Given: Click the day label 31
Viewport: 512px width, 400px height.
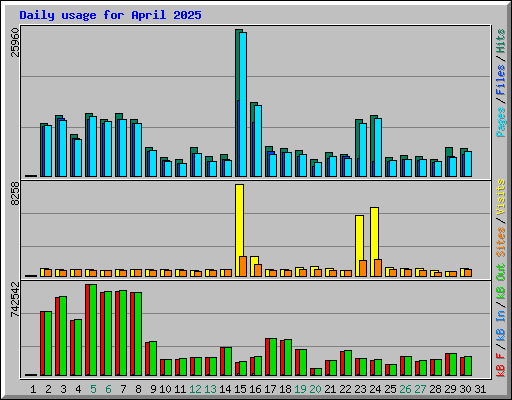Looking at the screenshot, I should pyautogui.click(x=480, y=389).
